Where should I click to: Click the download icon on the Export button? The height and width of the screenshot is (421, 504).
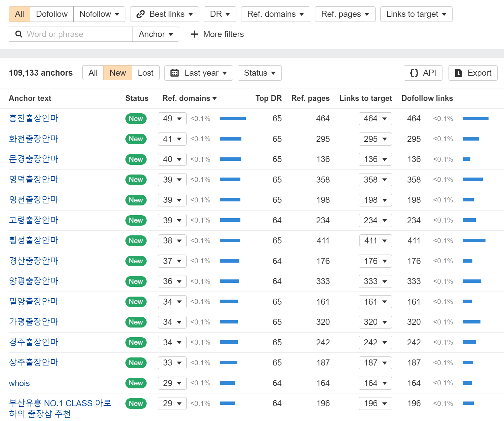tap(459, 73)
